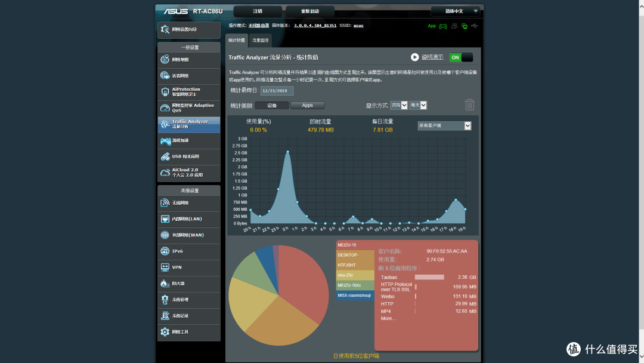The height and width of the screenshot is (363, 644).
Task: Select the 设备 category button
Action: tap(272, 106)
